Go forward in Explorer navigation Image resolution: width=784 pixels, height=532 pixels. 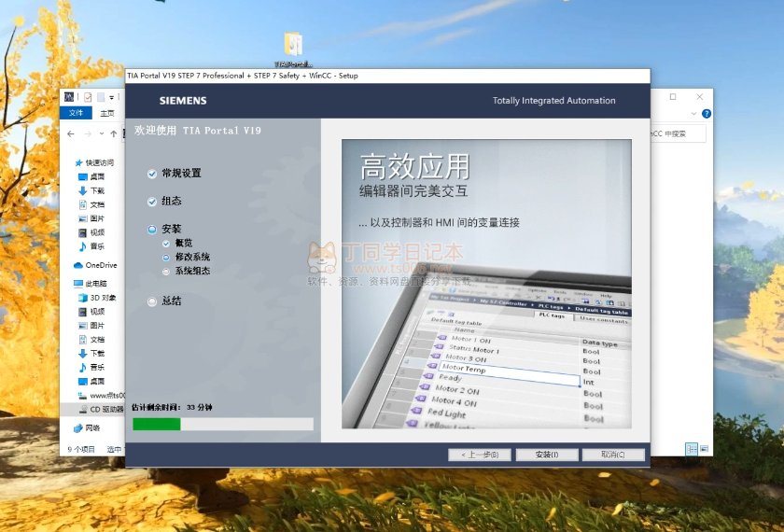click(88, 134)
